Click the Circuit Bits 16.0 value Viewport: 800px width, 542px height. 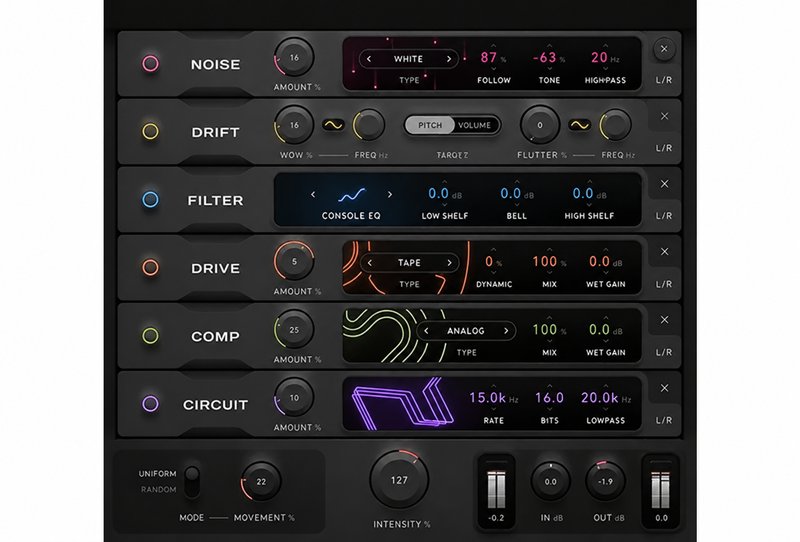pyautogui.click(x=549, y=398)
